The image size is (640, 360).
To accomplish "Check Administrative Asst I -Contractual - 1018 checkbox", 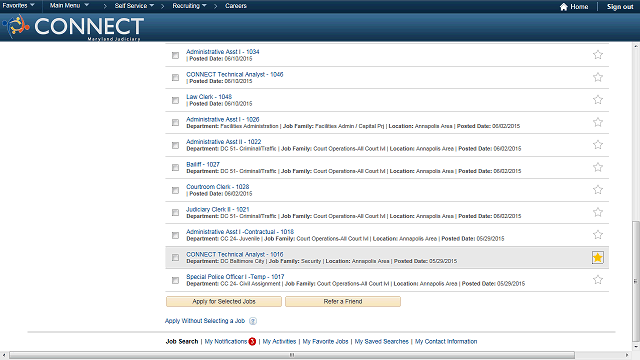I will tap(176, 235).
